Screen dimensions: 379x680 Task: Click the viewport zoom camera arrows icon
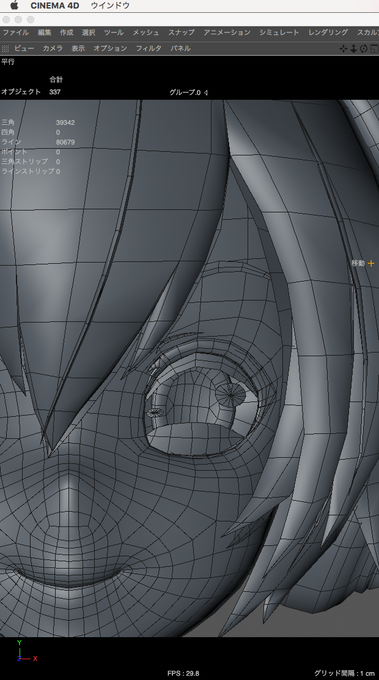pyautogui.click(x=353, y=49)
